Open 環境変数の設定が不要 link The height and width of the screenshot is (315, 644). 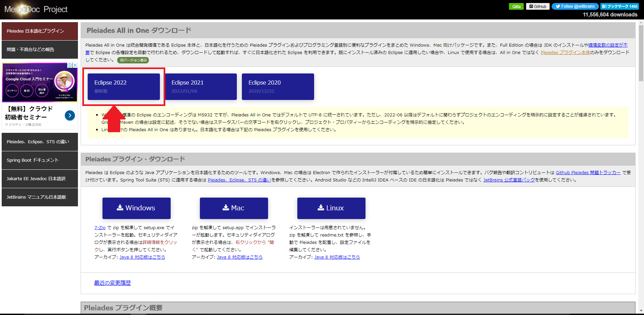pos(608,45)
